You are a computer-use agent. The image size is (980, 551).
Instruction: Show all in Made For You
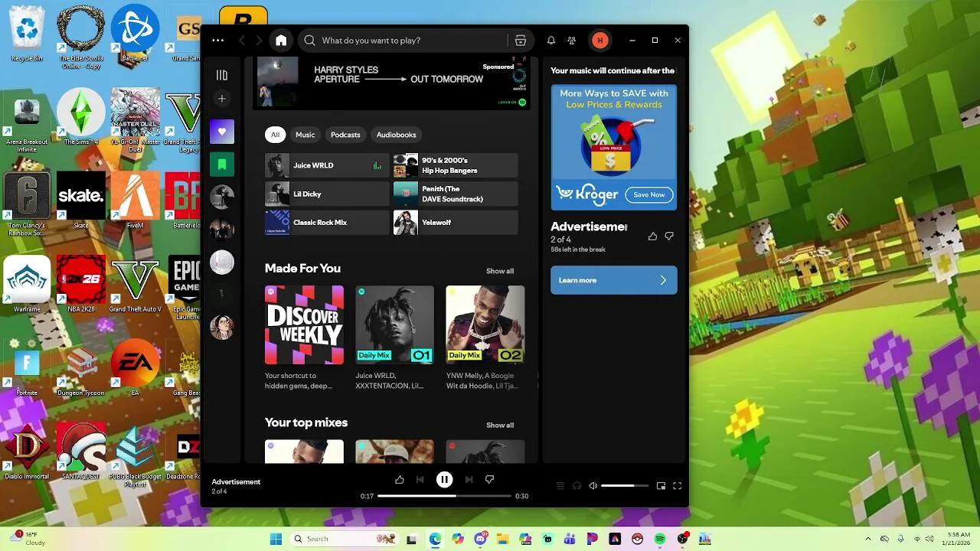tap(500, 271)
